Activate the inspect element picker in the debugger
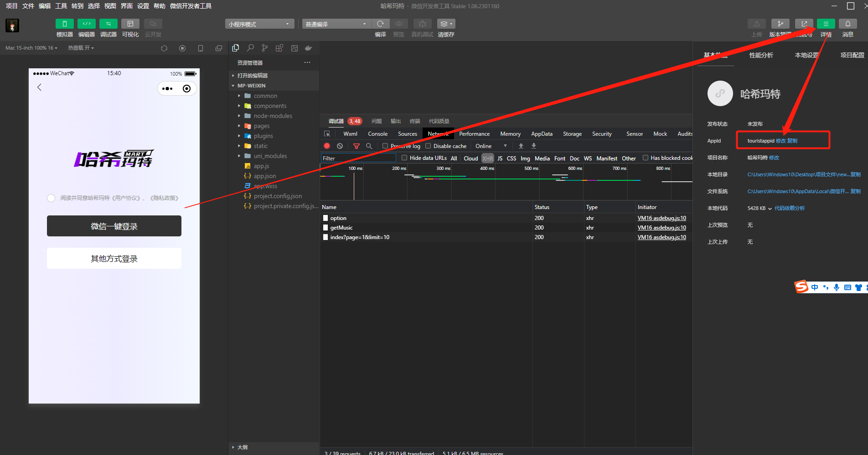Image resolution: width=868 pixels, height=455 pixels. [327, 134]
